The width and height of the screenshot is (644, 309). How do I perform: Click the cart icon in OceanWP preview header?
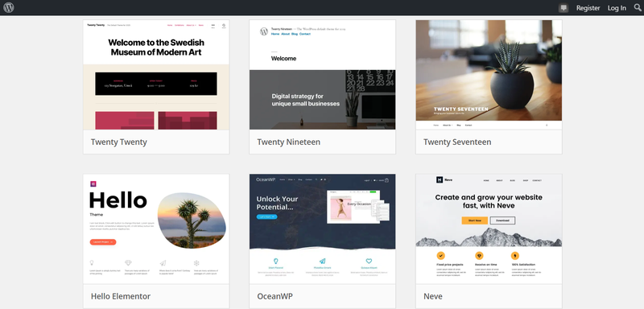point(386,180)
